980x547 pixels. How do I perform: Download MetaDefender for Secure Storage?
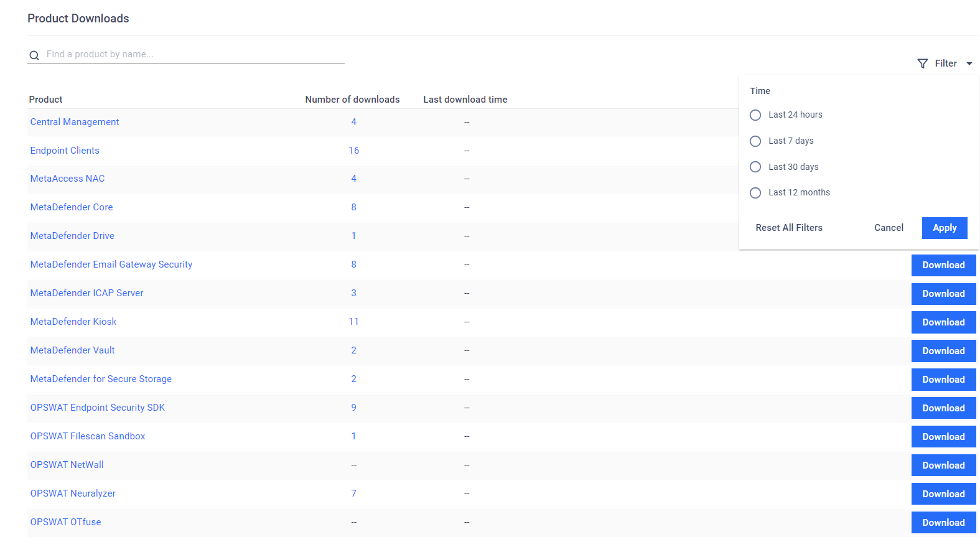(x=943, y=380)
